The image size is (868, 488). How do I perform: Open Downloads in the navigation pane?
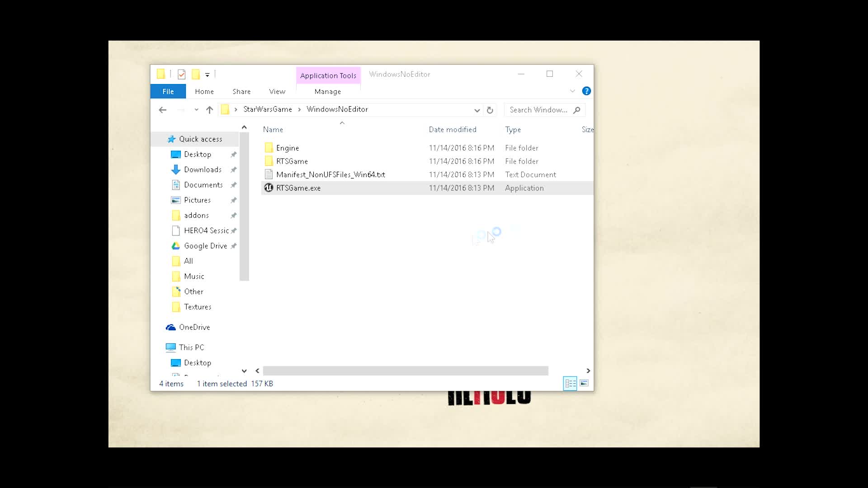[x=203, y=170]
